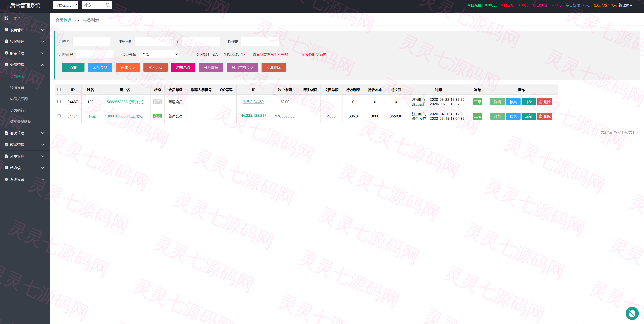
Task: Click the 站内信 sidebar icon
Action: pos(6,168)
